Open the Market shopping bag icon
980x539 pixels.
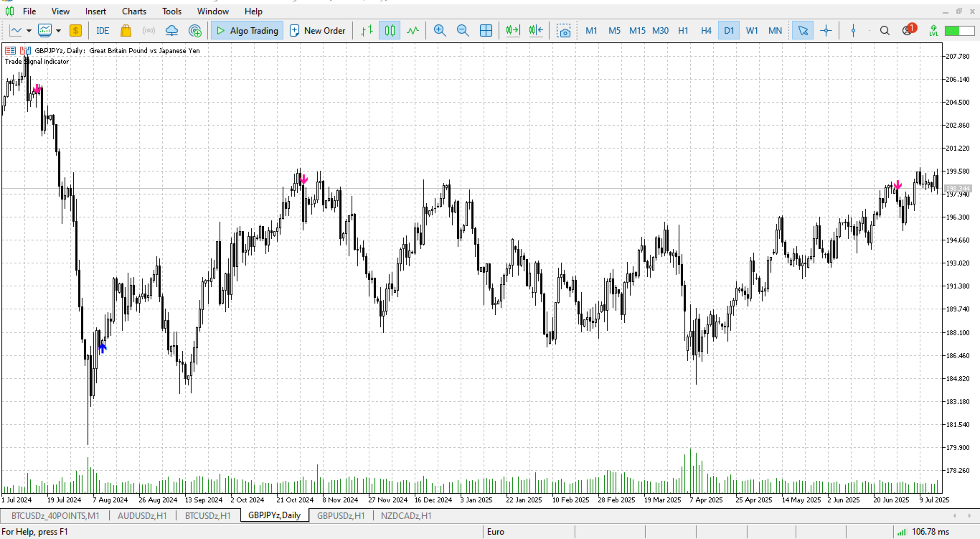point(126,31)
